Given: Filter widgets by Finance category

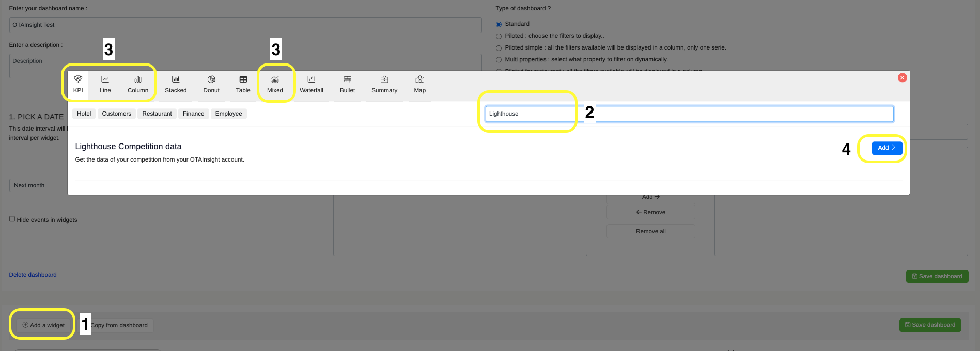Looking at the screenshot, I should (193, 114).
